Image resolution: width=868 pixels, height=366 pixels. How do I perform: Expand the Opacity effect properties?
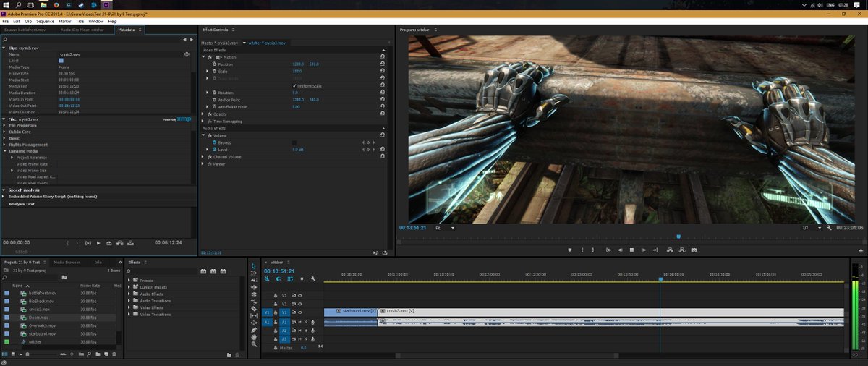(x=203, y=114)
